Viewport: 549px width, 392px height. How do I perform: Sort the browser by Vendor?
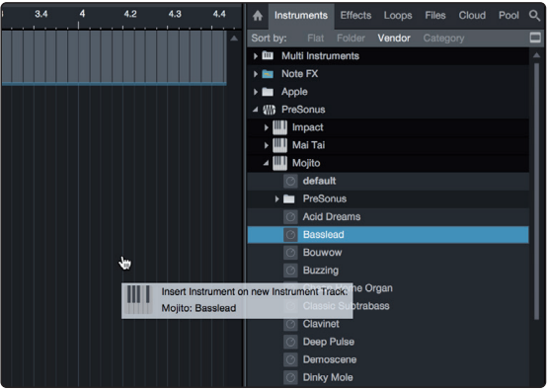[394, 38]
